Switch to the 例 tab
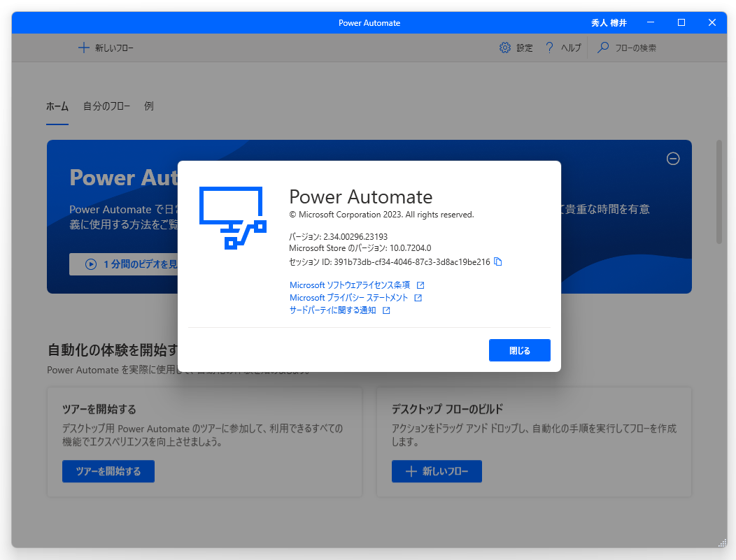The image size is (736, 560). pyautogui.click(x=148, y=106)
